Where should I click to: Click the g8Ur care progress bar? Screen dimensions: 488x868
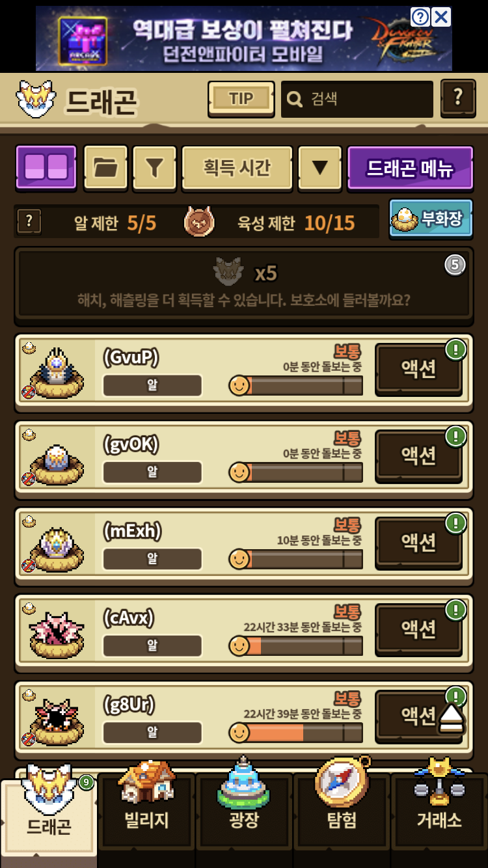[x=296, y=733]
